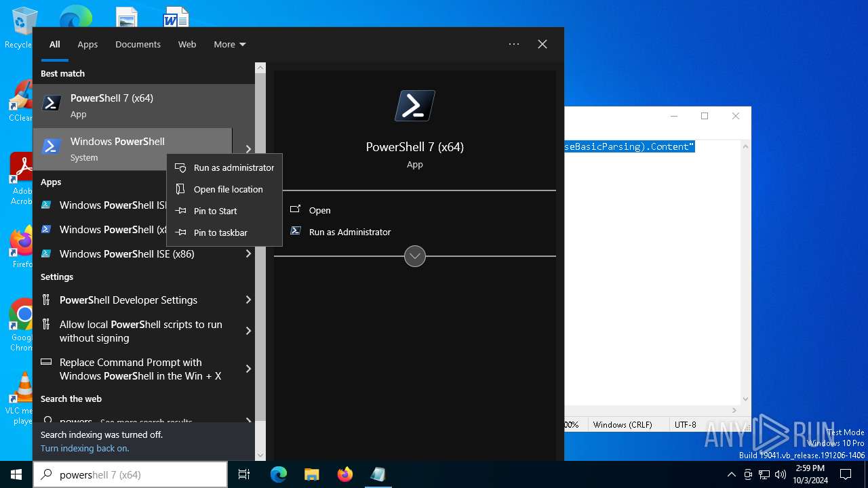Open Task View from taskbar
Viewport: 868px width, 488px height.
pos(244,474)
